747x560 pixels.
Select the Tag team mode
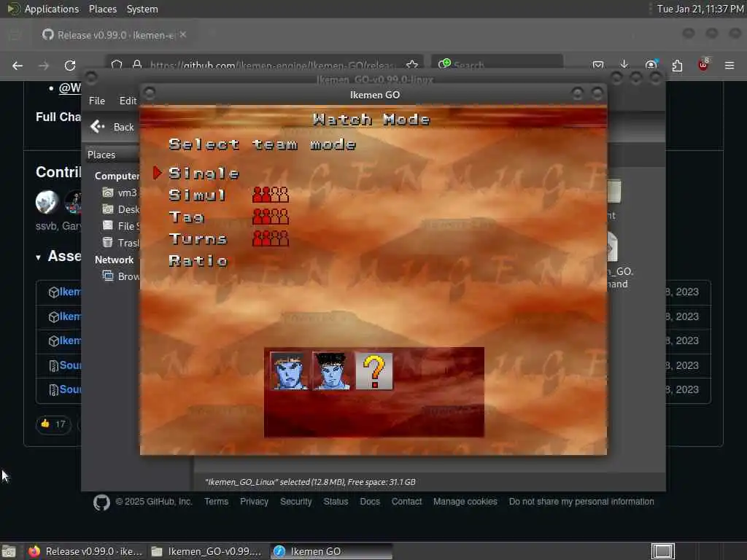[x=186, y=217]
